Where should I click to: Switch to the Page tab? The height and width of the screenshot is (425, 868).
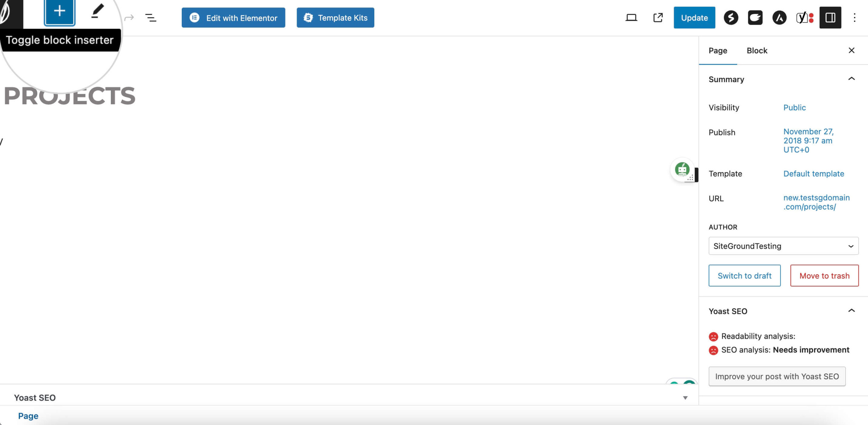pyautogui.click(x=718, y=51)
